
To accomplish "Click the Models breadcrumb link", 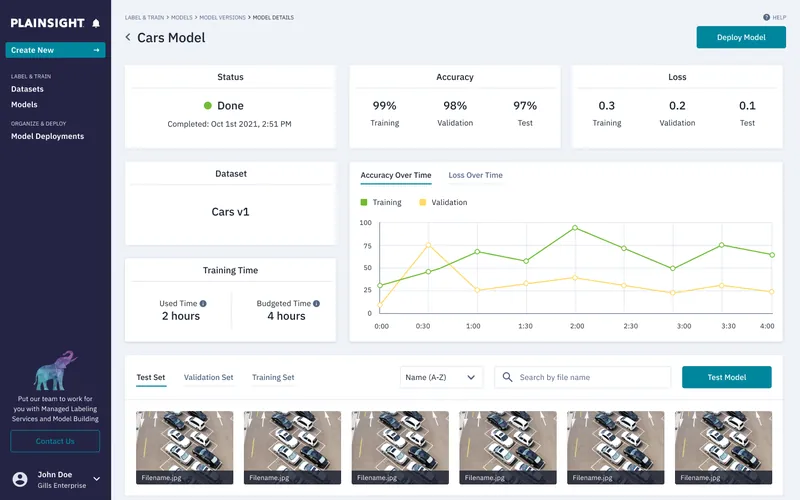I will [182, 17].
